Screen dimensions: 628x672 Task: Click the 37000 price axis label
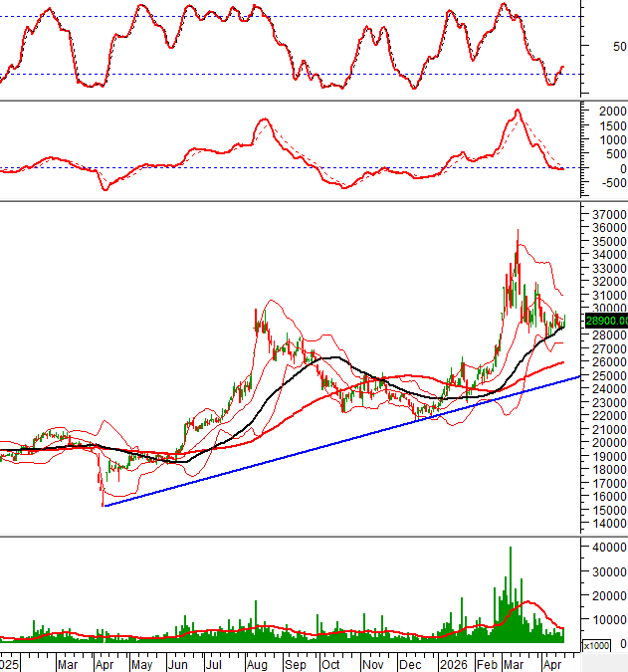tap(606, 215)
